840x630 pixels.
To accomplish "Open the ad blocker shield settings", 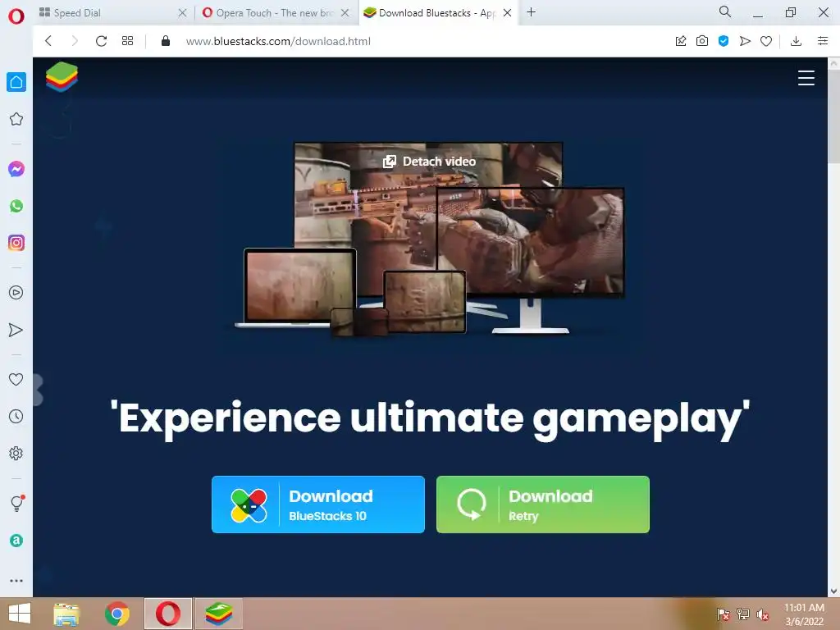I will (x=724, y=41).
